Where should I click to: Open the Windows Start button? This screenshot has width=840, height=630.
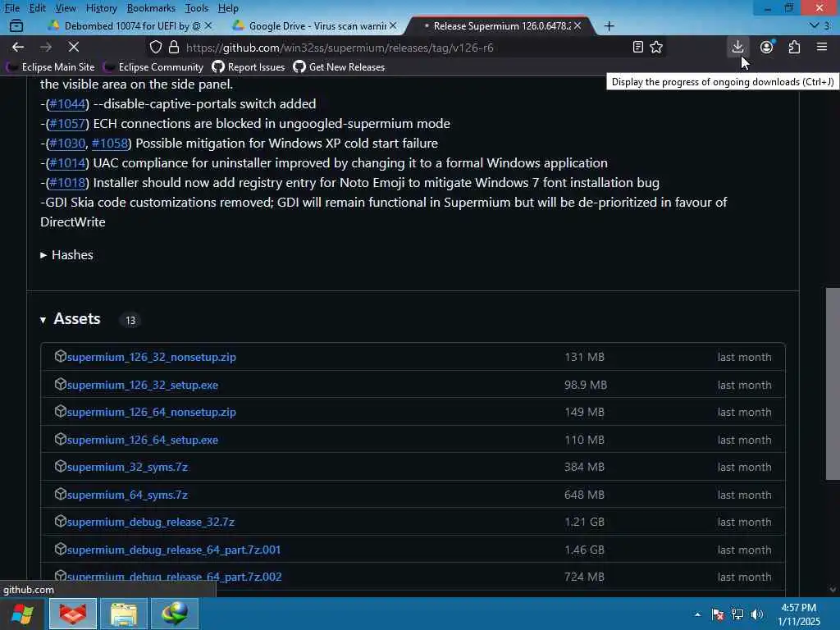tap(22, 614)
